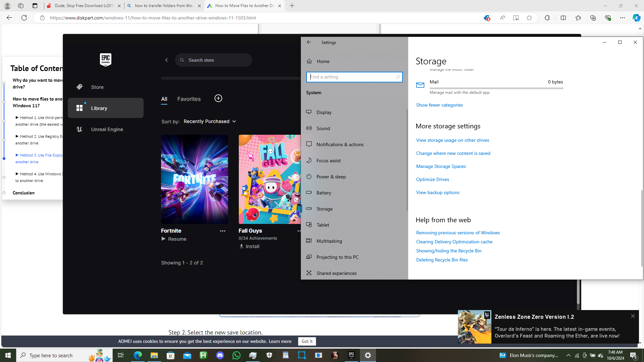
Task: Expand Recently Purchased sort dropdown
Action: (x=210, y=121)
